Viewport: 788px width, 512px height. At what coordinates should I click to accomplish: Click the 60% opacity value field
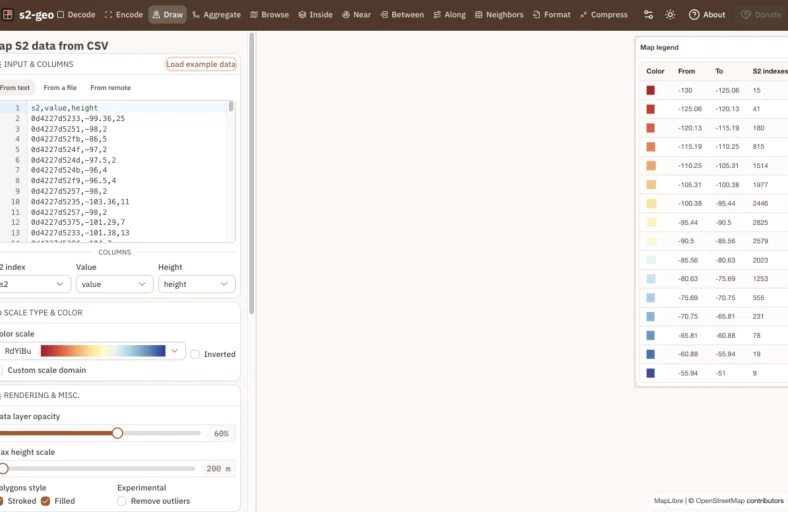221,433
